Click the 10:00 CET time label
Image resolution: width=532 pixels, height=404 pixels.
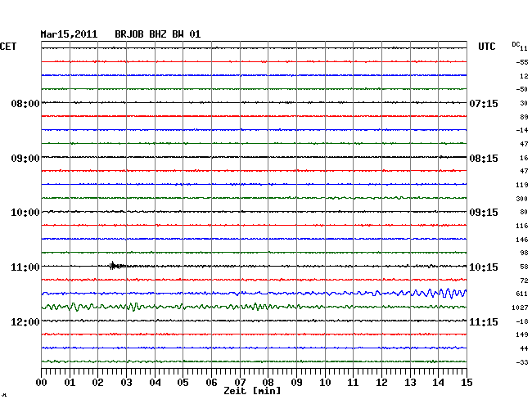click(25, 213)
